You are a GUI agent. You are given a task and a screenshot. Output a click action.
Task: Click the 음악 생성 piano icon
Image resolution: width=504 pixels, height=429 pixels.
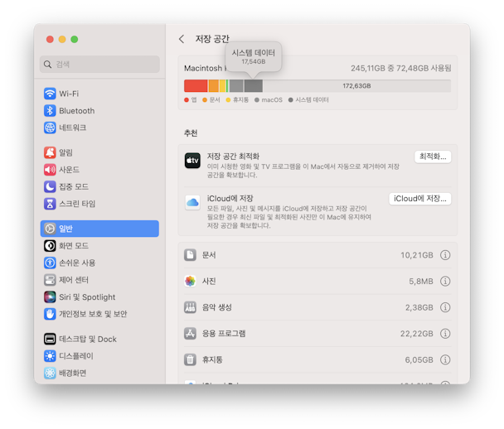[x=190, y=307]
